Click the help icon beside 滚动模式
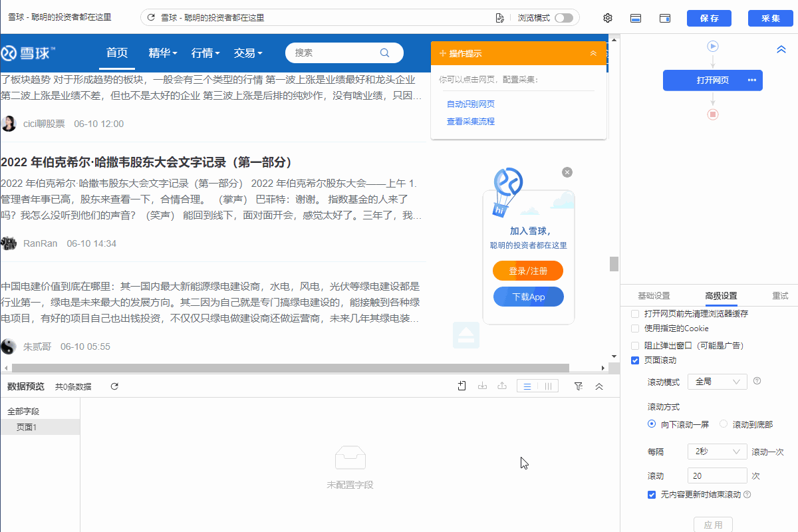Screen dimensions: 798x532 (757, 381)
